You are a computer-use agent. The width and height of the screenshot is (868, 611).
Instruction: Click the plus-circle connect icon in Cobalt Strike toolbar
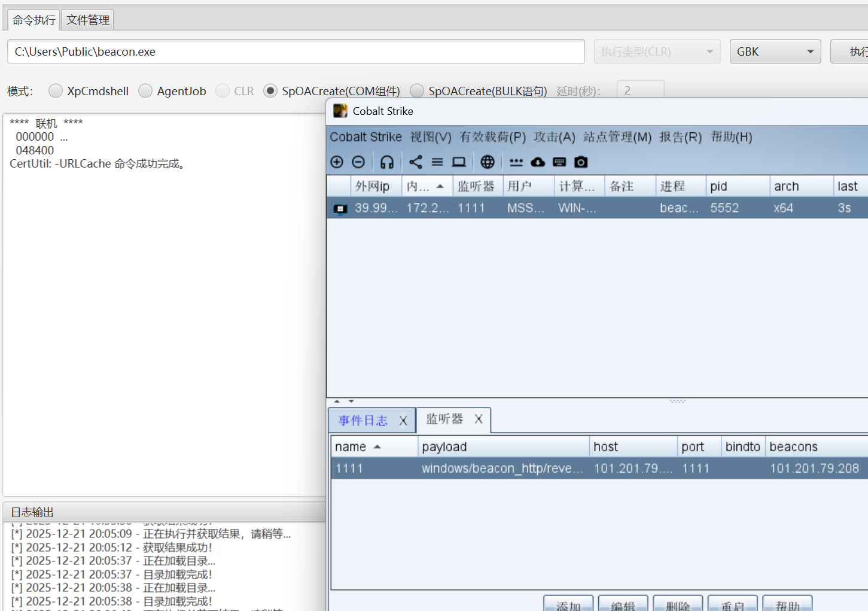pyautogui.click(x=337, y=162)
